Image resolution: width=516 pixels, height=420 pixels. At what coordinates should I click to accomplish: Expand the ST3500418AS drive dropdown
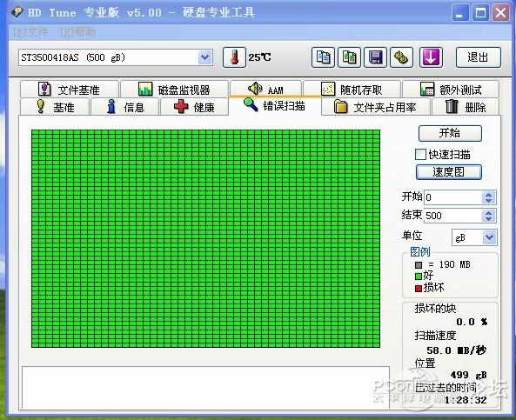205,57
